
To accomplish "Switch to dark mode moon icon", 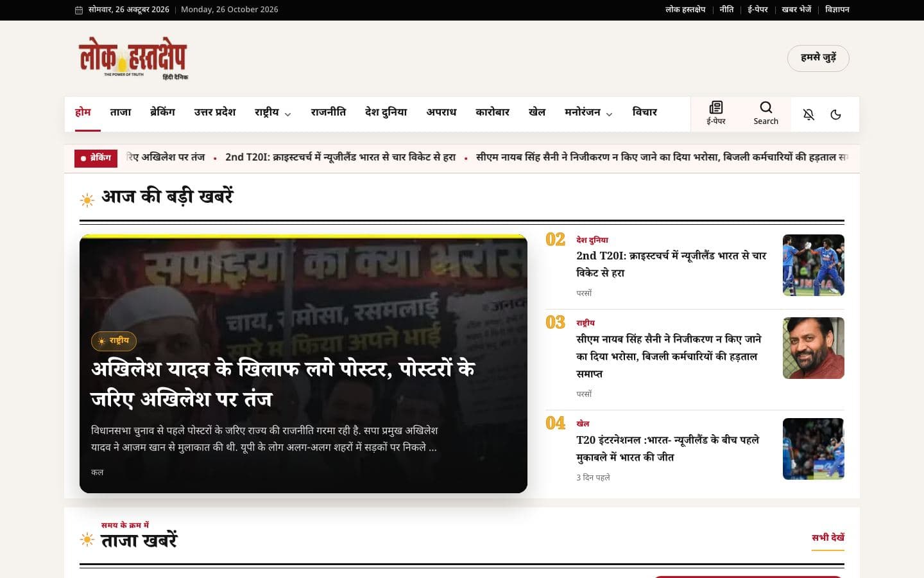I will pyautogui.click(x=835, y=114).
